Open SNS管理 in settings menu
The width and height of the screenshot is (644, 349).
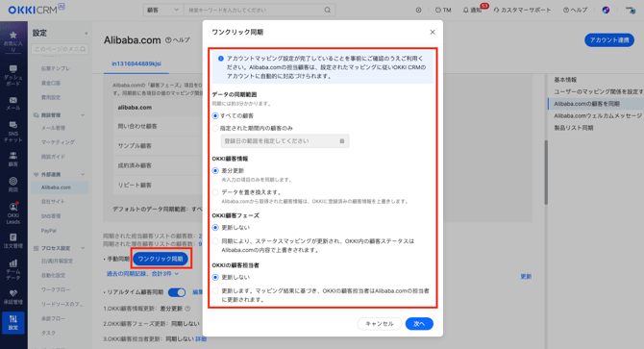point(51,216)
